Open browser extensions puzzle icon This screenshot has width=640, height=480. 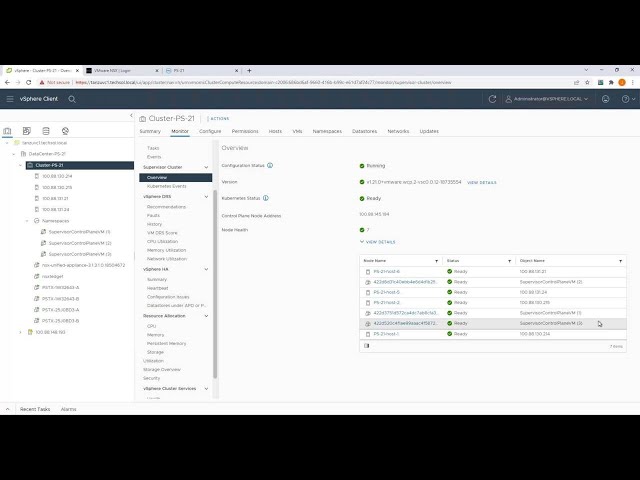(x=611, y=82)
